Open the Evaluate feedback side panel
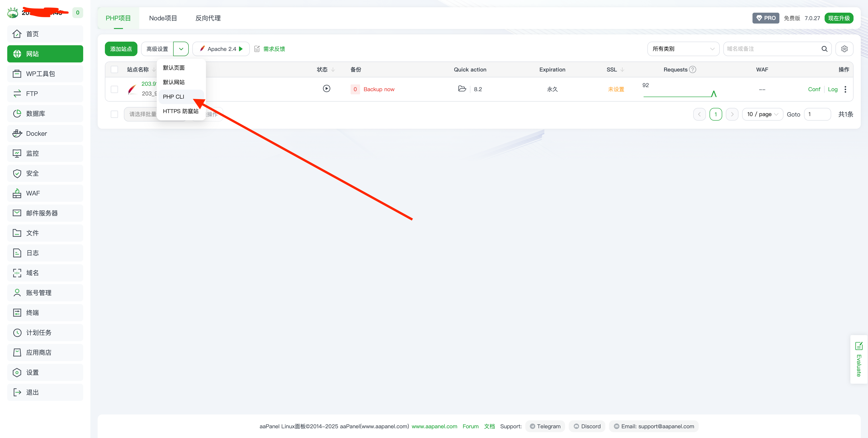This screenshot has height=438, width=868. pos(859,359)
